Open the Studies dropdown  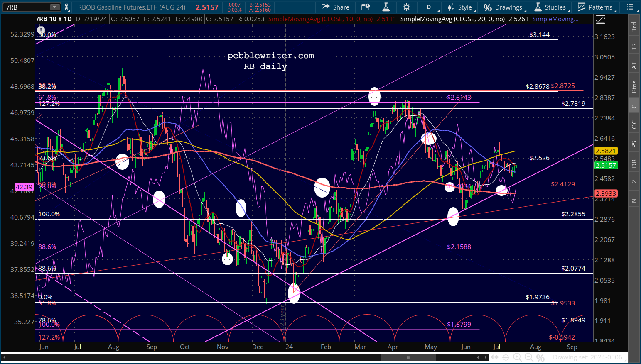click(551, 7)
